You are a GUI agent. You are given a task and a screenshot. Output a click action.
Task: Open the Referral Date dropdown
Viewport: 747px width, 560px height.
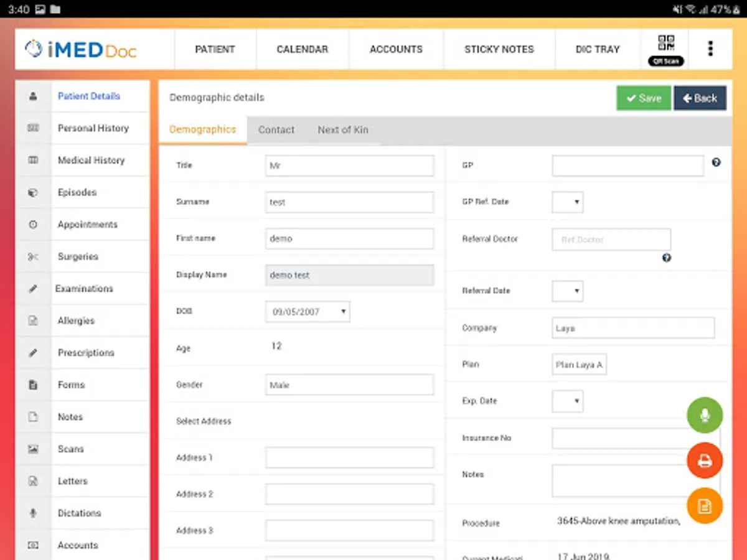tap(568, 291)
